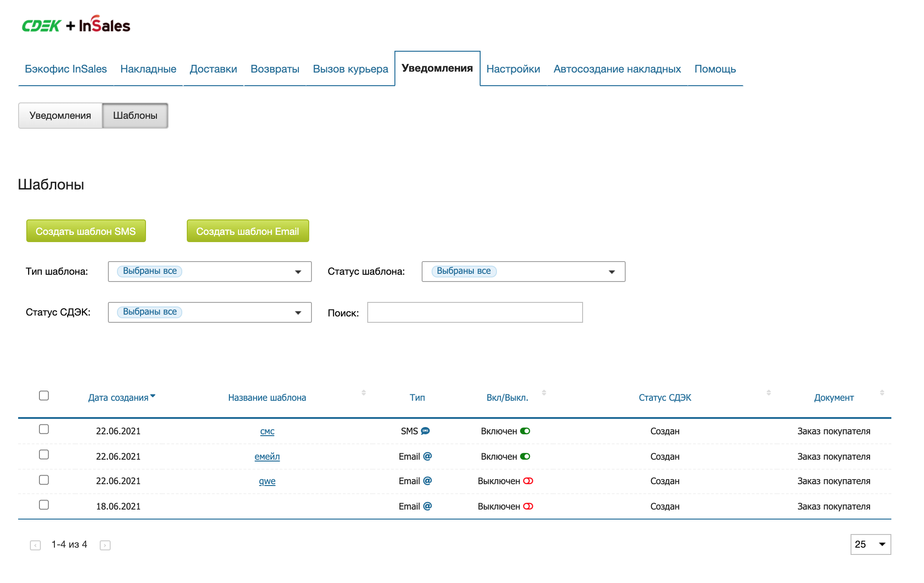Viewport: 924px width, 583px height.
Task: Open the Накладные tab
Action: click(148, 69)
